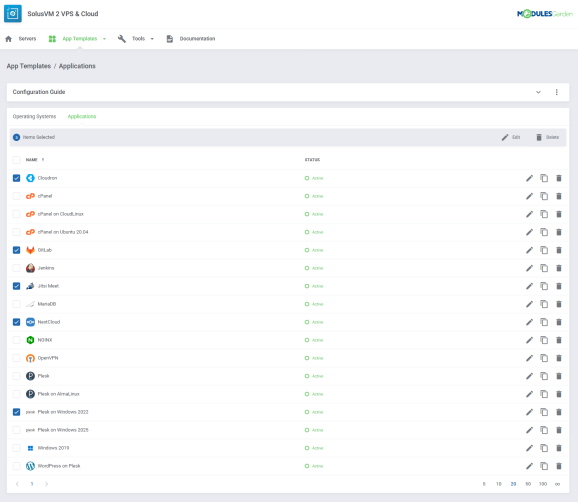Viewport: 578px width, 502px height.
Task: Edit the Cloudron application row
Action: (529, 178)
